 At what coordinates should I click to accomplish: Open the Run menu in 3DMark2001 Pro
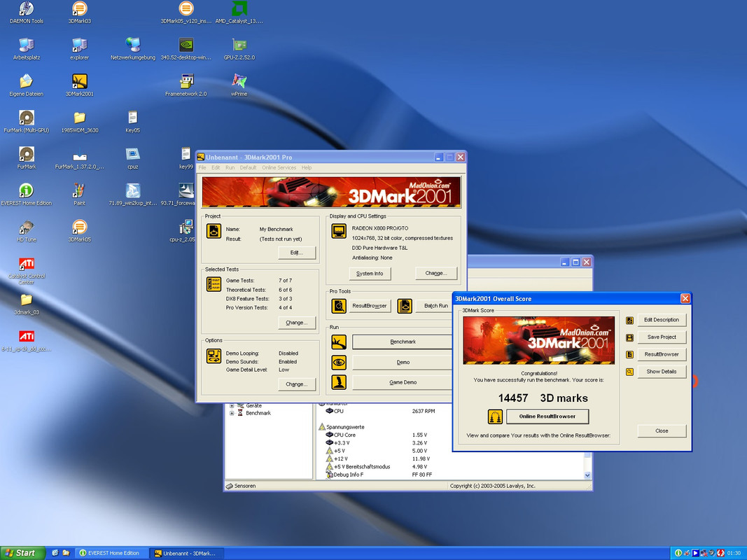(230, 167)
